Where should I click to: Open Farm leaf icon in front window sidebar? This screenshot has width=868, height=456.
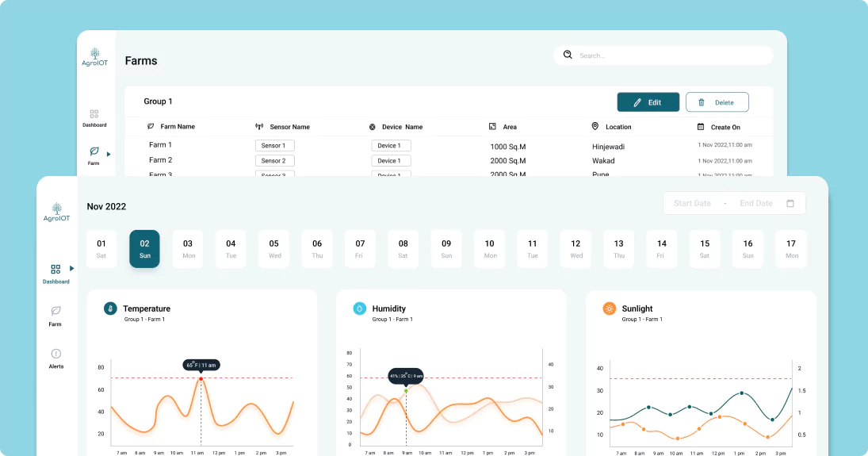[55, 311]
